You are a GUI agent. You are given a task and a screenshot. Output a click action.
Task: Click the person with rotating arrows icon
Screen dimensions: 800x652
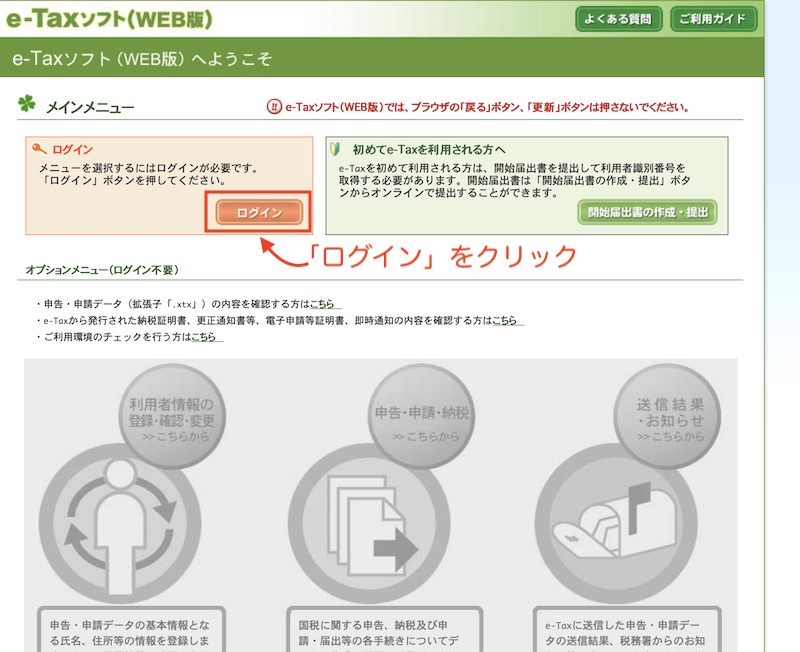120,524
